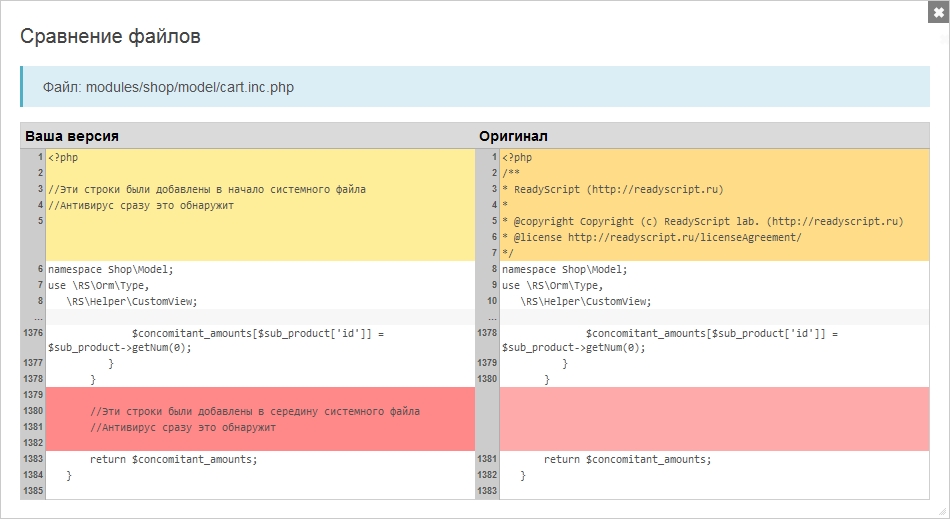Expand collapsed lines ellipsis in left pane
950x519 pixels.
coord(33,317)
